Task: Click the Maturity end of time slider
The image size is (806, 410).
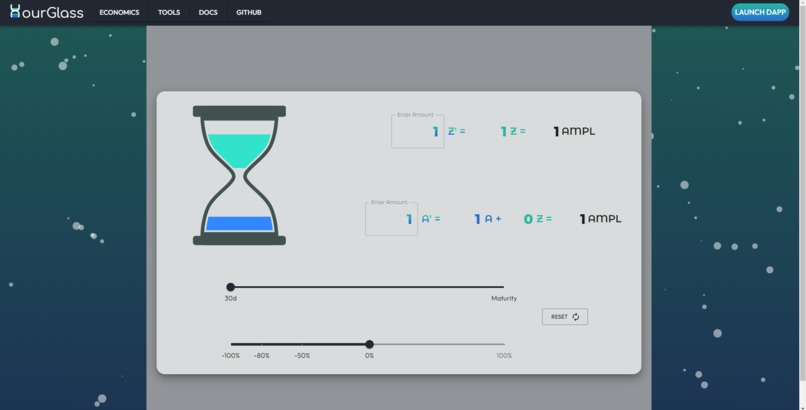Action: click(x=503, y=287)
